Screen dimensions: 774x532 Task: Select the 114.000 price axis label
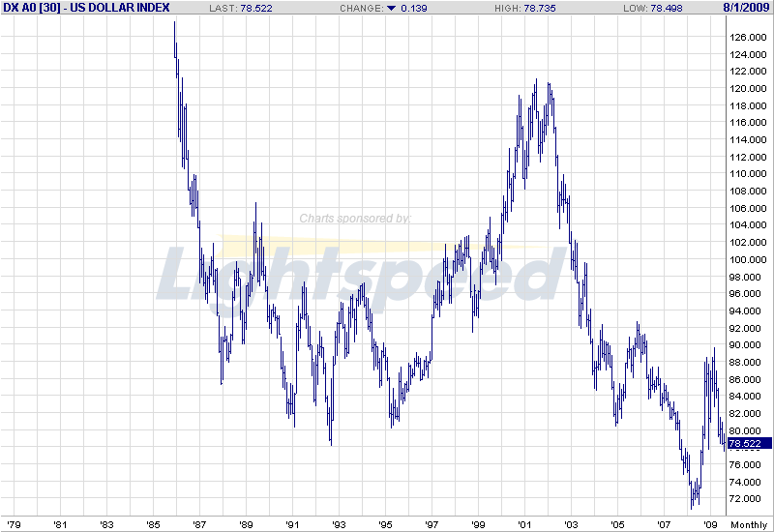point(748,140)
